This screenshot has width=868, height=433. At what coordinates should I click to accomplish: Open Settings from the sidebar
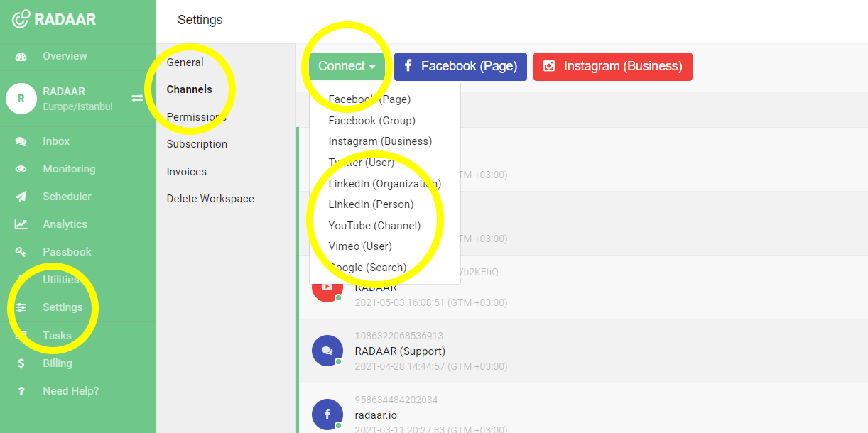(x=63, y=307)
